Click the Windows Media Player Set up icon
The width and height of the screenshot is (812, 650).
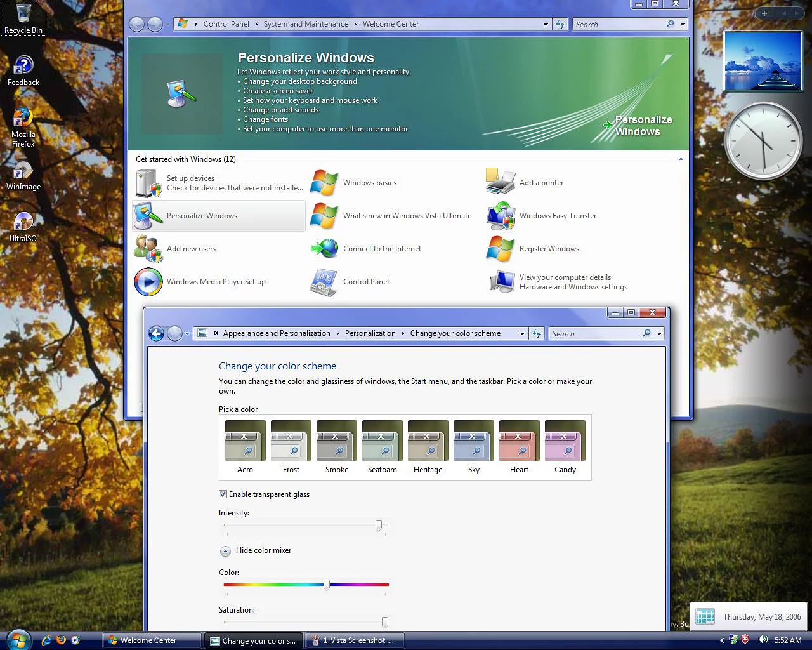(148, 282)
